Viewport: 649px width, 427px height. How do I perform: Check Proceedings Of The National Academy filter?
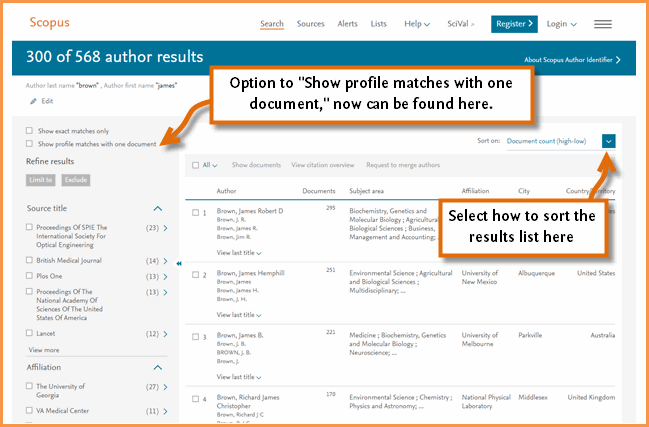point(29,291)
